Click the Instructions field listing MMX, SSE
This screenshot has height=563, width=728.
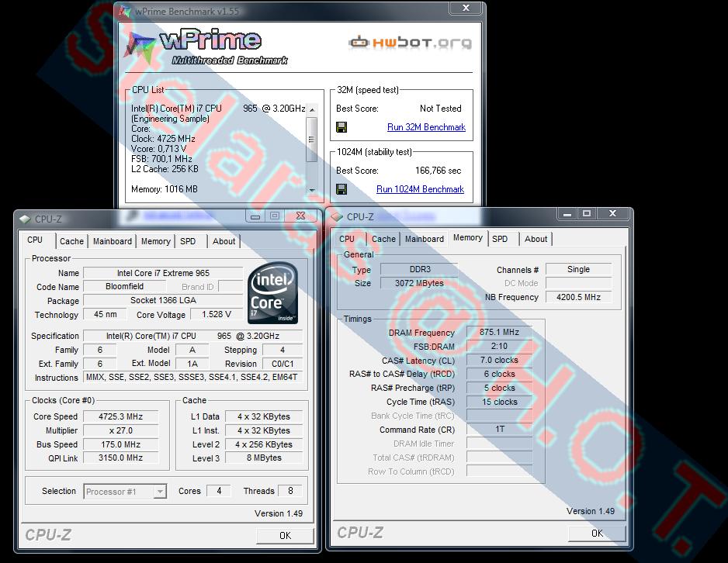[192, 378]
